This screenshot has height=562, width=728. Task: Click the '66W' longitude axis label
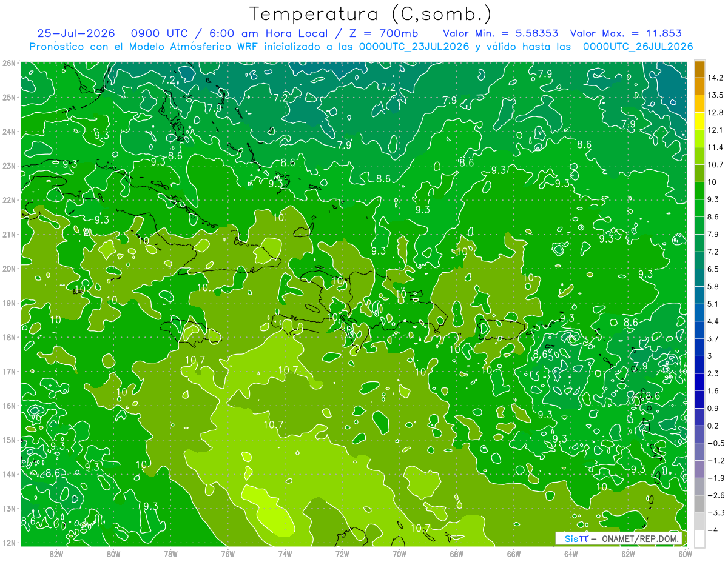(514, 554)
